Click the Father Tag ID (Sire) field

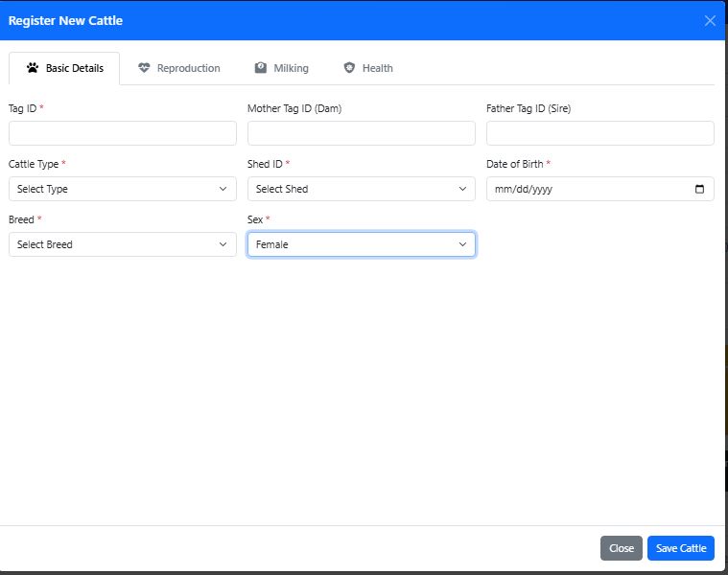[x=599, y=133]
